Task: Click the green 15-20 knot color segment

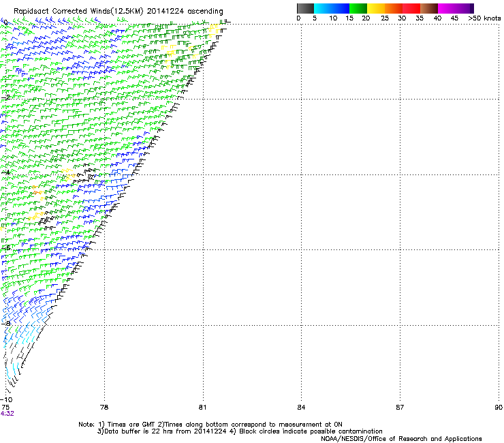Action: coord(358,8)
